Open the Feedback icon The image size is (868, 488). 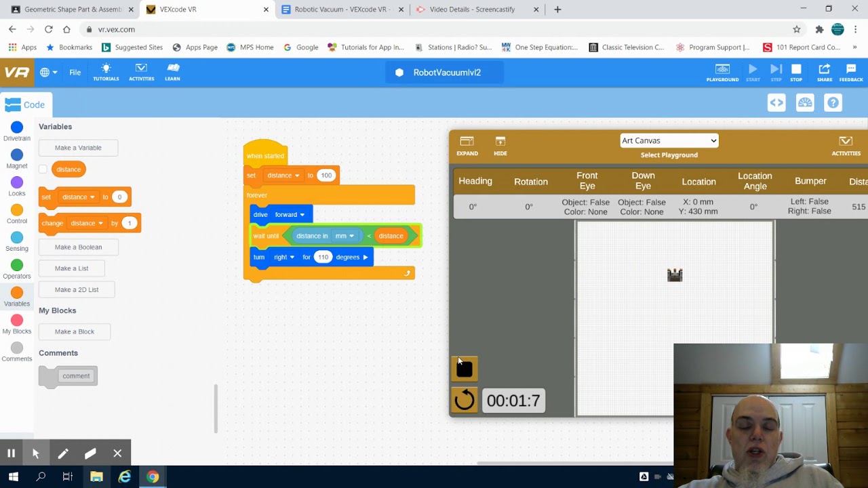[851, 73]
